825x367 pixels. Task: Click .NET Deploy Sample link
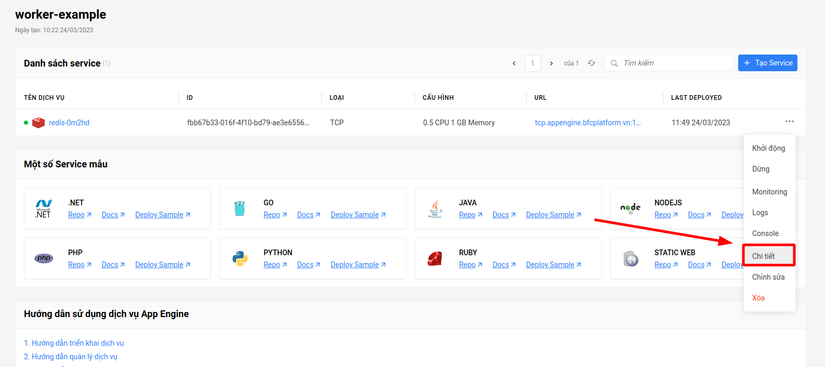point(163,215)
